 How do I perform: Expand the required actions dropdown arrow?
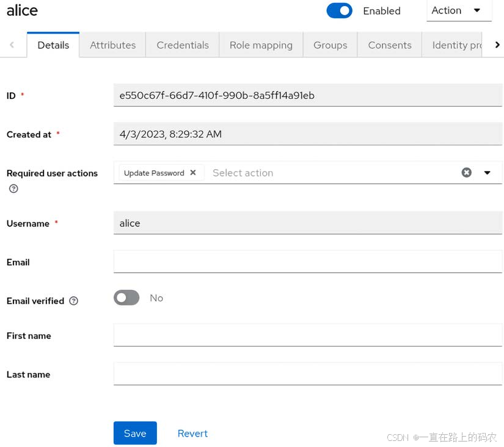pos(487,173)
